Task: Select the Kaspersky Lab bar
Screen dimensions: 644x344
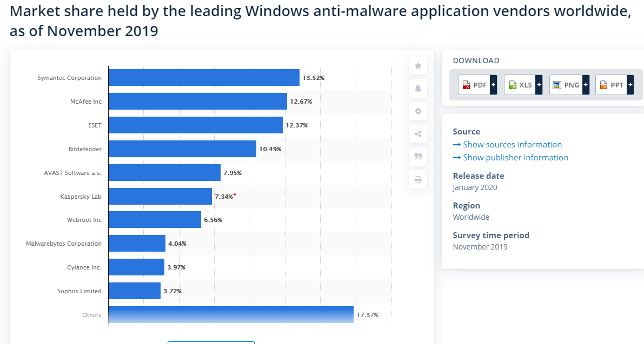Action: pos(160,197)
